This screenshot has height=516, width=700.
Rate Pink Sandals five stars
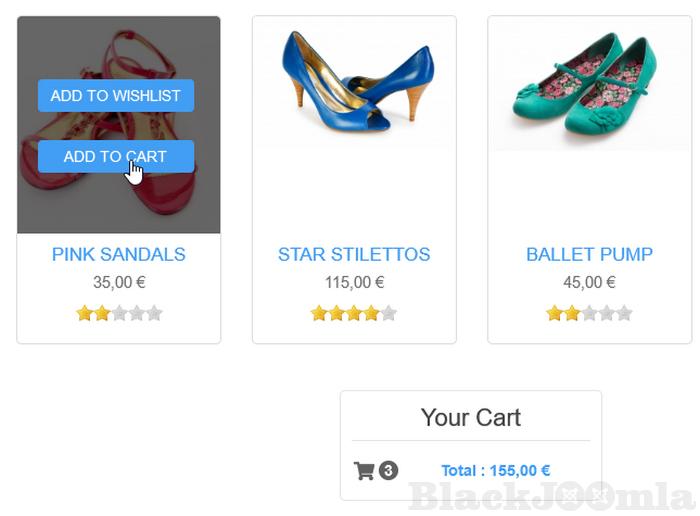tap(154, 313)
